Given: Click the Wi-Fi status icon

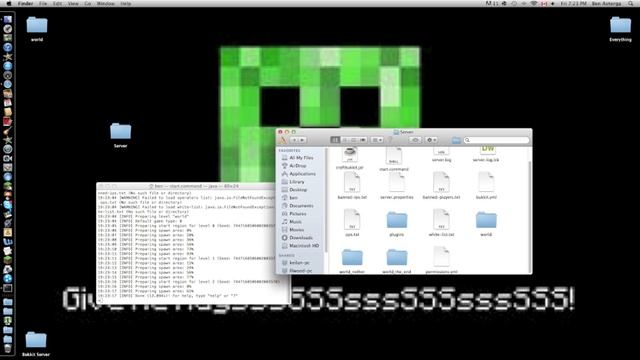Looking at the screenshot, I should 534,3.
